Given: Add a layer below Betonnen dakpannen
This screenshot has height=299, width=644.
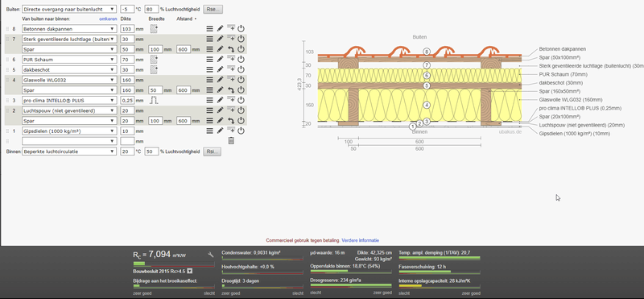Looking at the screenshot, I should coord(231,28).
